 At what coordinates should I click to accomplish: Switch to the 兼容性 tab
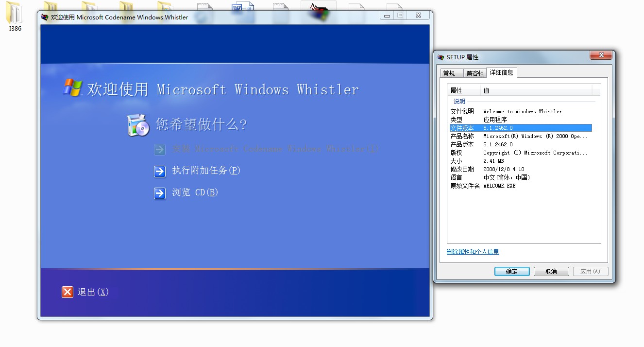475,73
